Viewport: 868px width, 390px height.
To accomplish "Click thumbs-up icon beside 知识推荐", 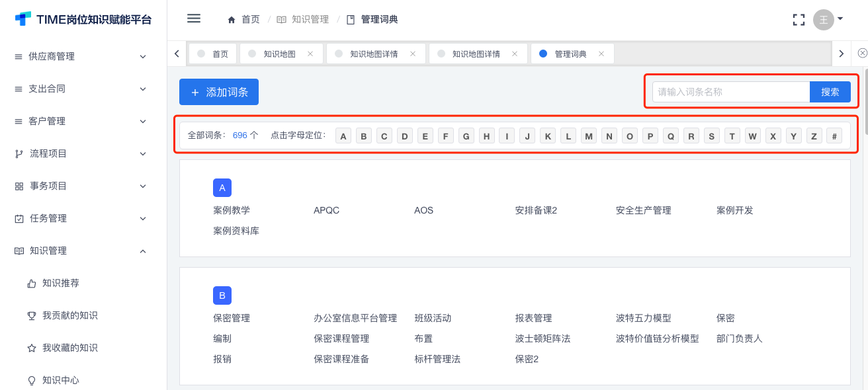I will pos(32,283).
